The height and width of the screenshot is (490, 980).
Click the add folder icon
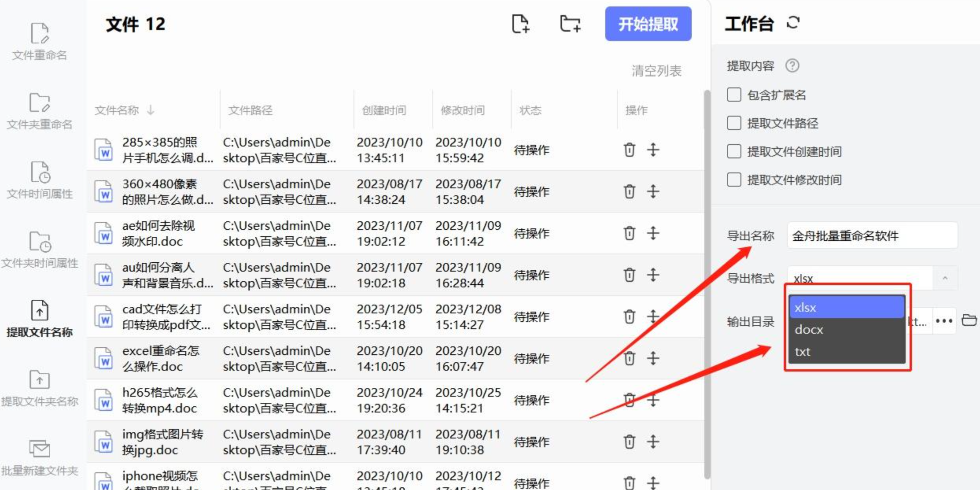point(570,24)
